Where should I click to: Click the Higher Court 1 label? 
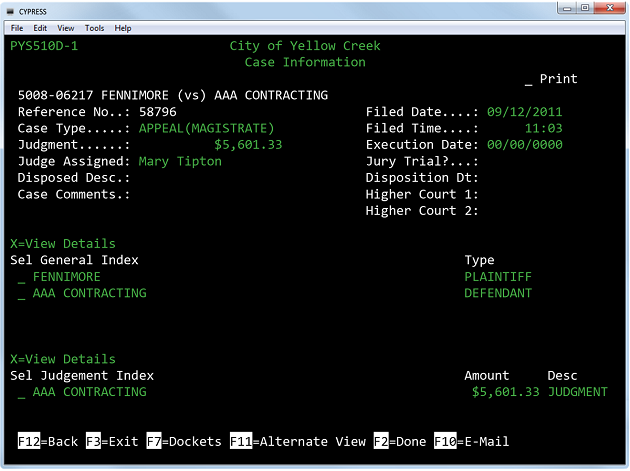coord(422,194)
